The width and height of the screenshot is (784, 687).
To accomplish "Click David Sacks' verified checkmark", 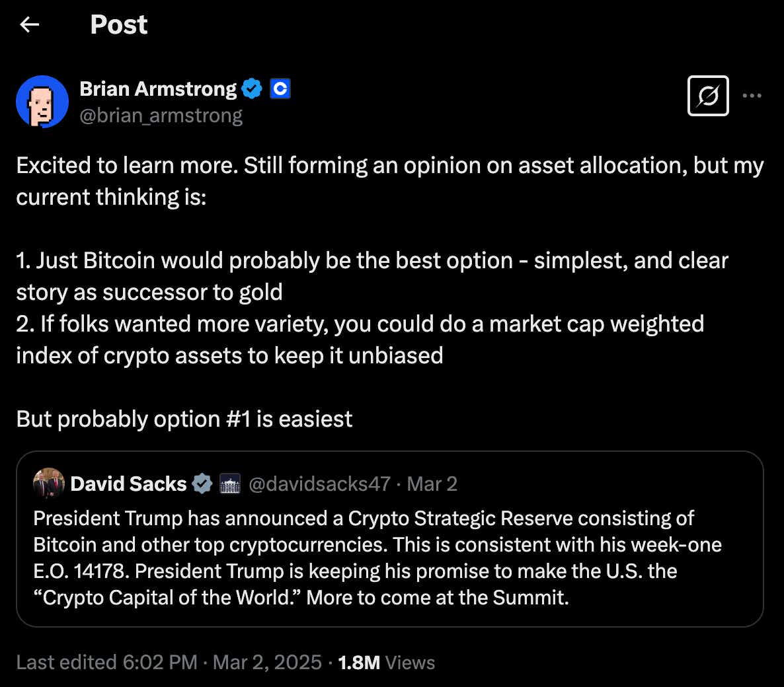I will [202, 484].
